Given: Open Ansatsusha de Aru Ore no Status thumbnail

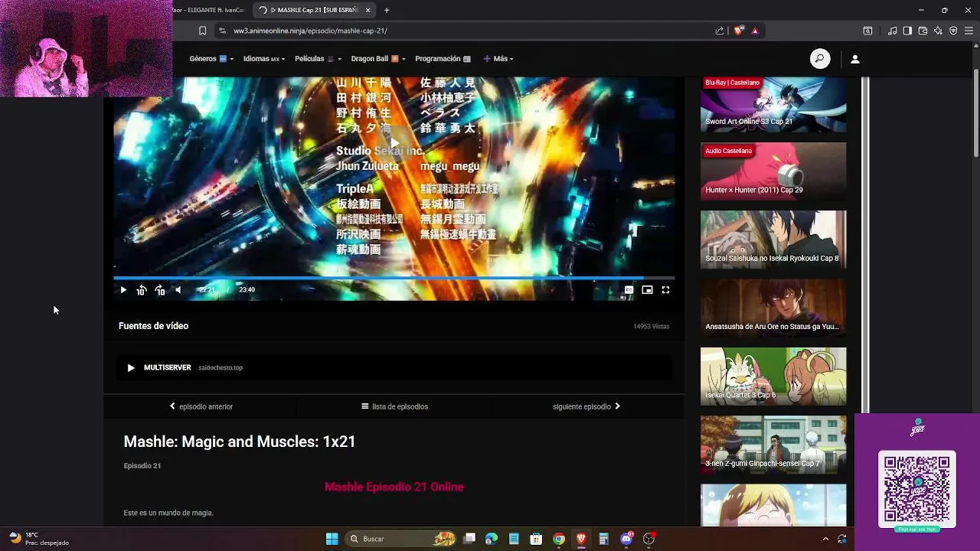Looking at the screenshot, I should click(773, 308).
